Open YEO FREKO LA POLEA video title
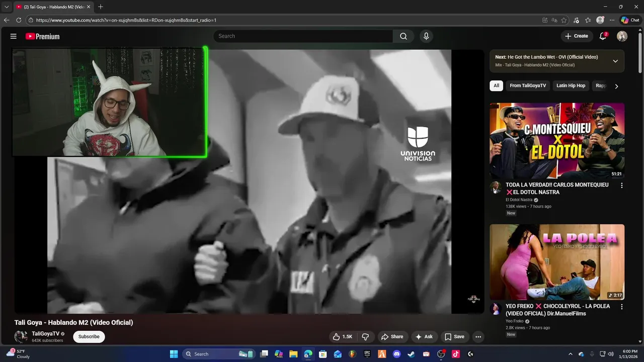This screenshot has width=644, height=362. [x=558, y=310]
